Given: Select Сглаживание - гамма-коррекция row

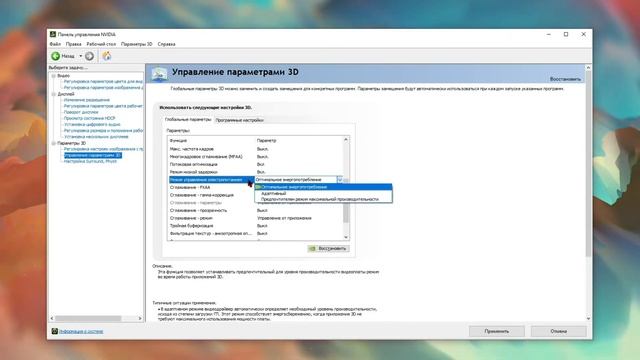Looking at the screenshot, I should click(211, 195).
